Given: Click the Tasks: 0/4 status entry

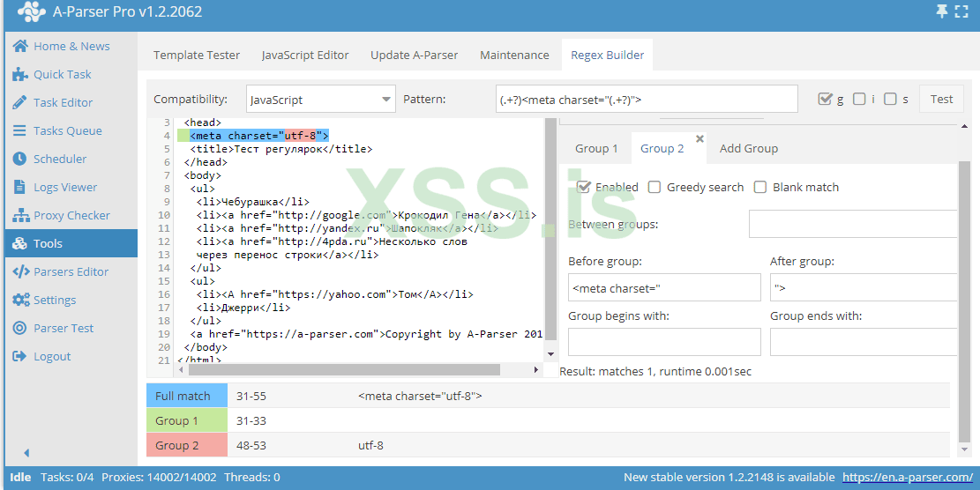Looking at the screenshot, I should (x=67, y=478).
